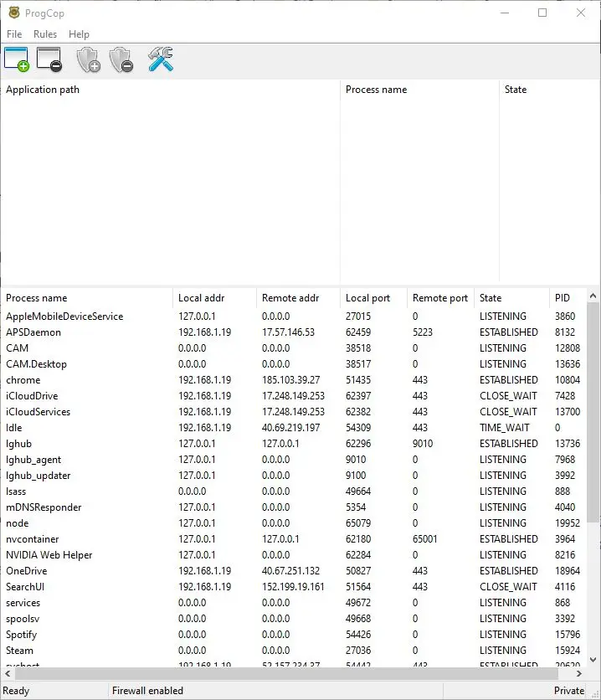Click local port 27015 cell
The height and width of the screenshot is (700, 601).
pyautogui.click(x=358, y=317)
